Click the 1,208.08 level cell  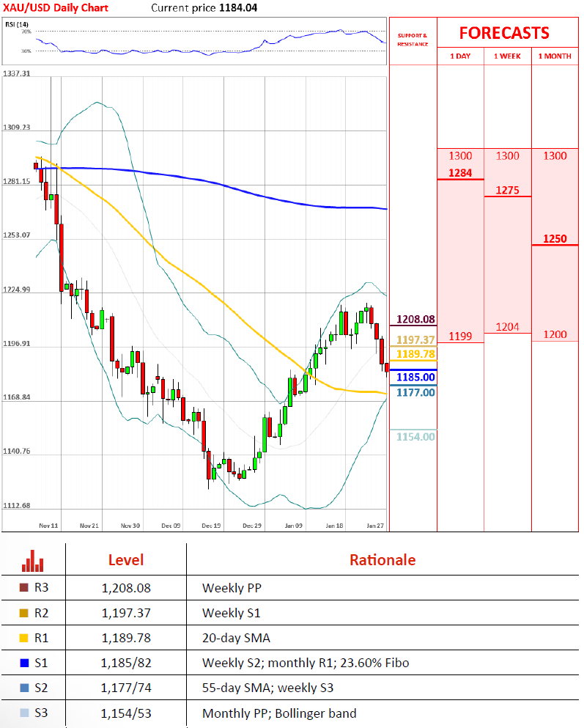coord(126,588)
